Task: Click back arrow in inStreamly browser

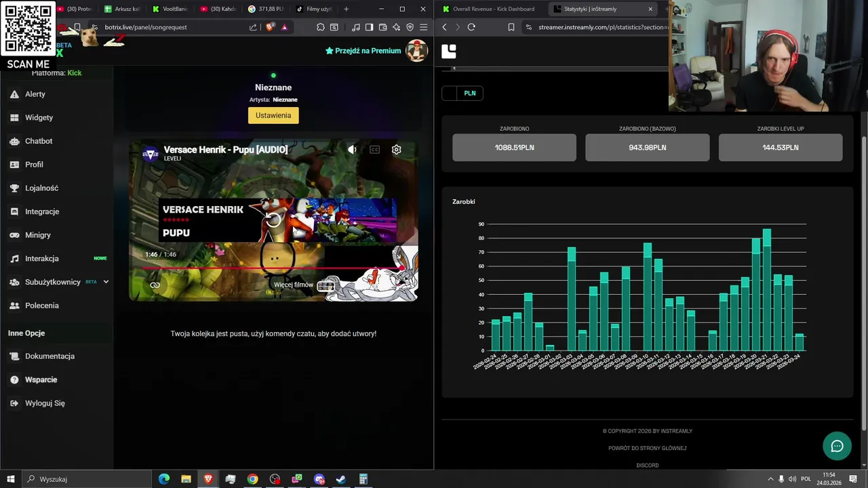Action: coord(444,27)
